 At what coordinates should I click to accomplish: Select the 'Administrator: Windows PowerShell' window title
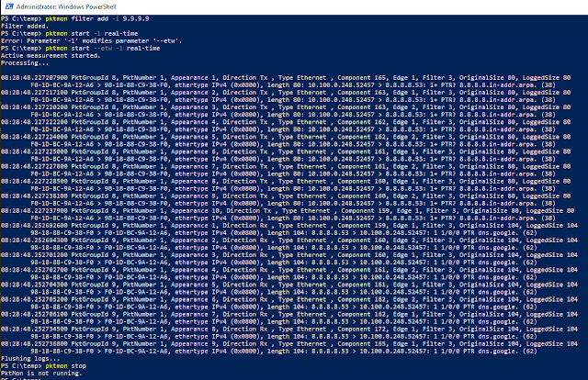66,6
